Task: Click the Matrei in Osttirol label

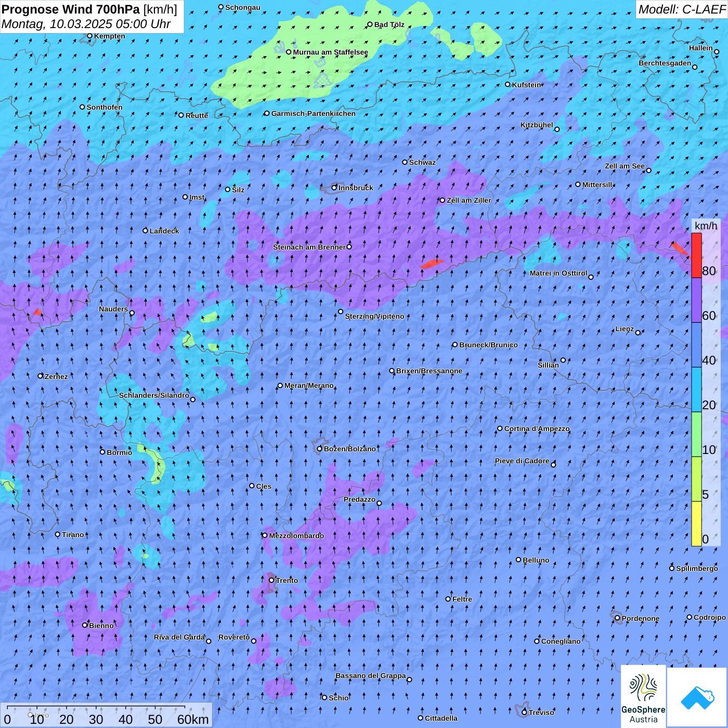Action: (x=558, y=273)
